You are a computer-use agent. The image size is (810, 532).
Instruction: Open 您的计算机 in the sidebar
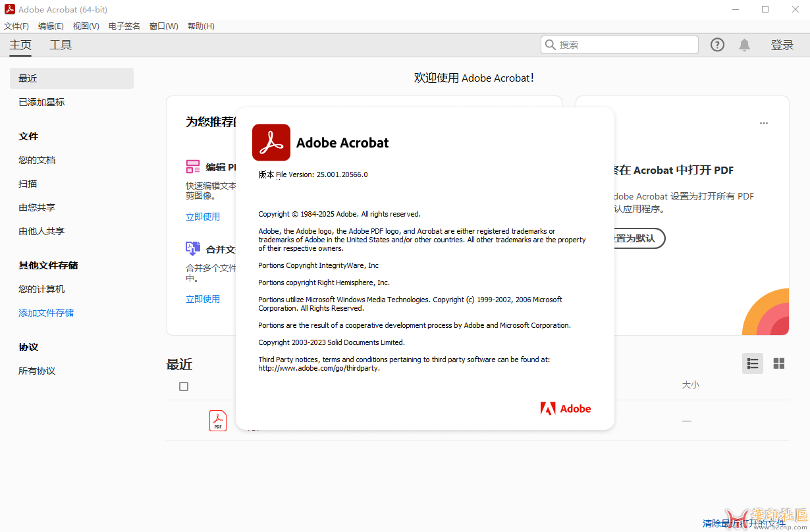click(x=41, y=289)
